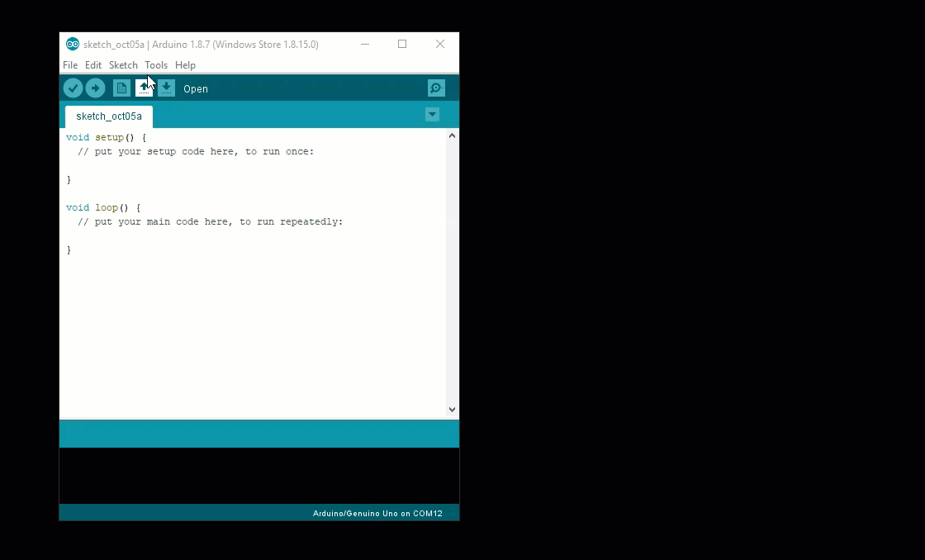Screen dimensions: 925x560
Task: Click the scrollbar down arrow
Action: pos(452,409)
